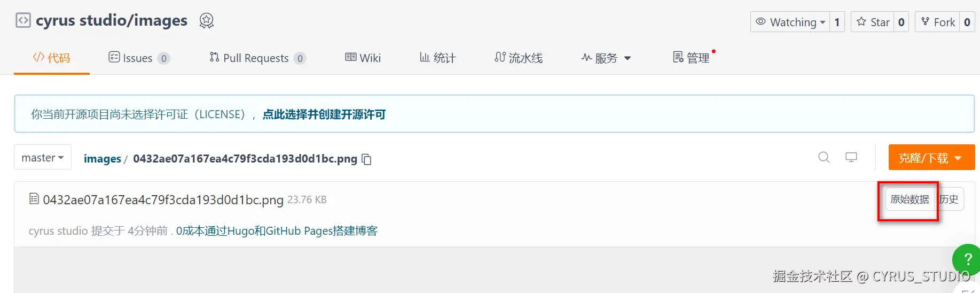Click the search magnifier icon
Image resolution: width=980 pixels, height=293 pixels.
[x=824, y=157]
